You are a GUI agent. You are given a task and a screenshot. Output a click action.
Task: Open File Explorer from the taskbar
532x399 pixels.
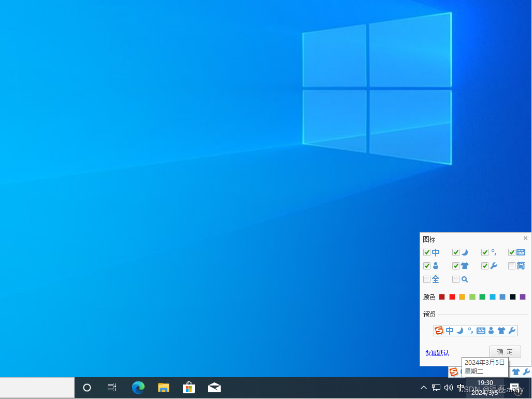click(x=163, y=388)
